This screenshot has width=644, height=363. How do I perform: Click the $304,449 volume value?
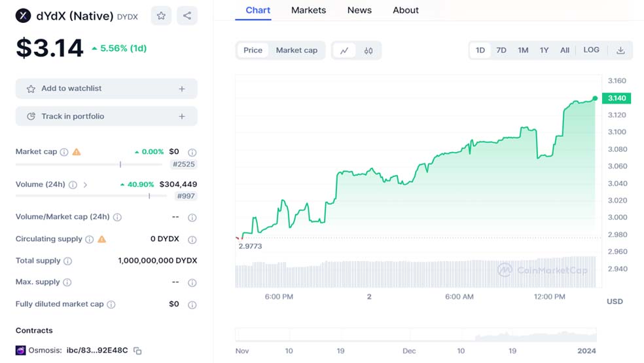[178, 184]
